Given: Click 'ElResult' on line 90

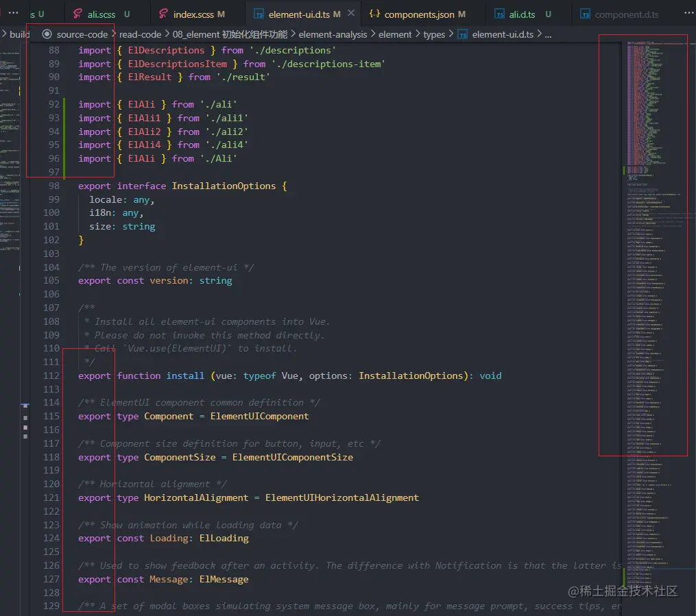Looking at the screenshot, I should pos(149,77).
